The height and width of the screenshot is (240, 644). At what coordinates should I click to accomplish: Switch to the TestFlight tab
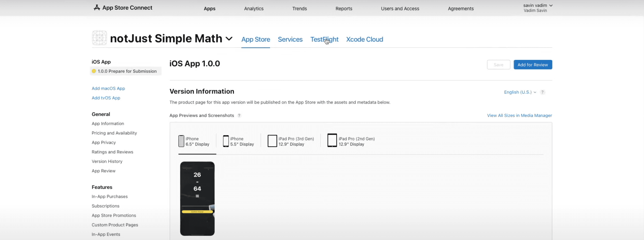pos(324,39)
